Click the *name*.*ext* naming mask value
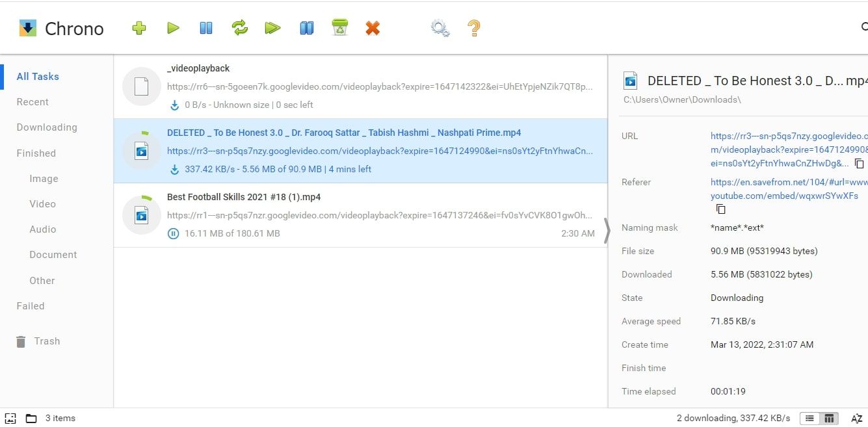Screen dimensions: 868x427 point(737,227)
